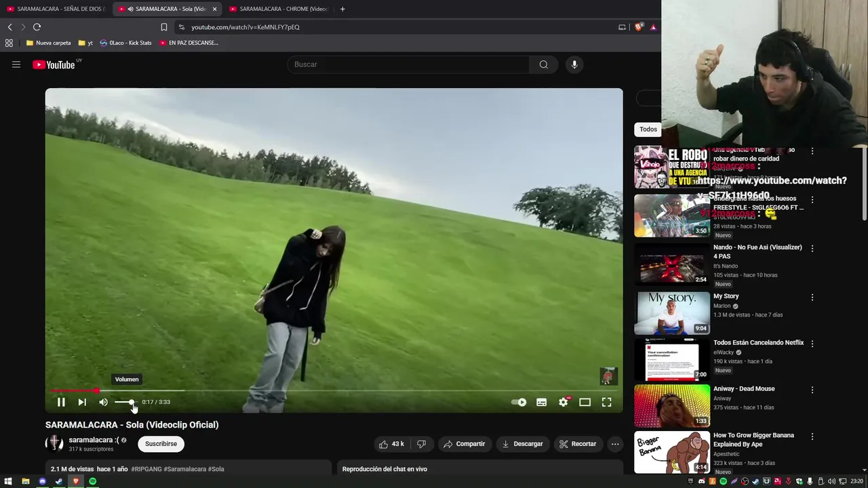The height and width of the screenshot is (488, 868).
Task: Open the yt bookmark folder
Action: point(85,43)
